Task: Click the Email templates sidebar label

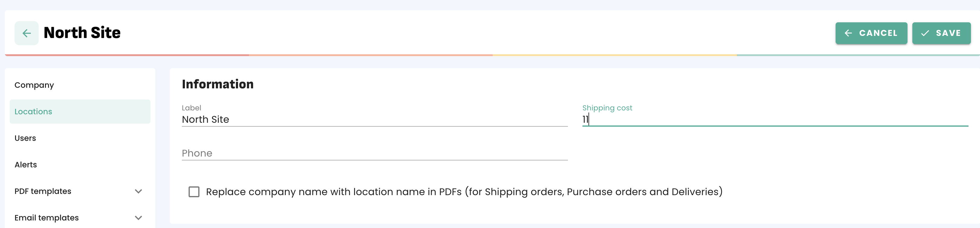Action: point(47,218)
